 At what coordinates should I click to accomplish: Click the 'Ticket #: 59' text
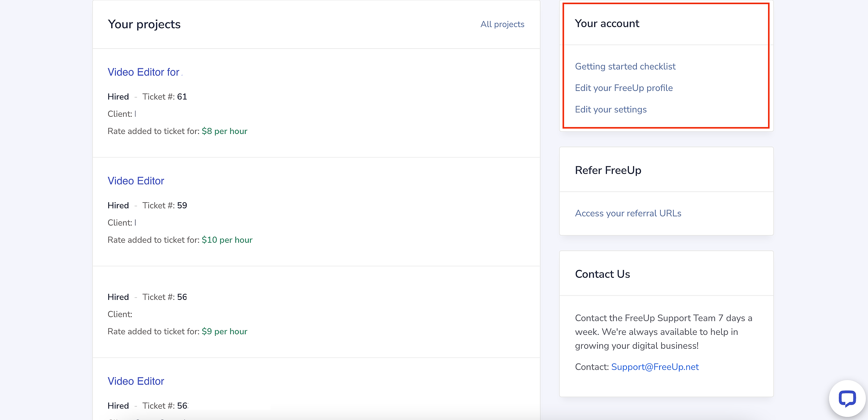pos(165,205)
